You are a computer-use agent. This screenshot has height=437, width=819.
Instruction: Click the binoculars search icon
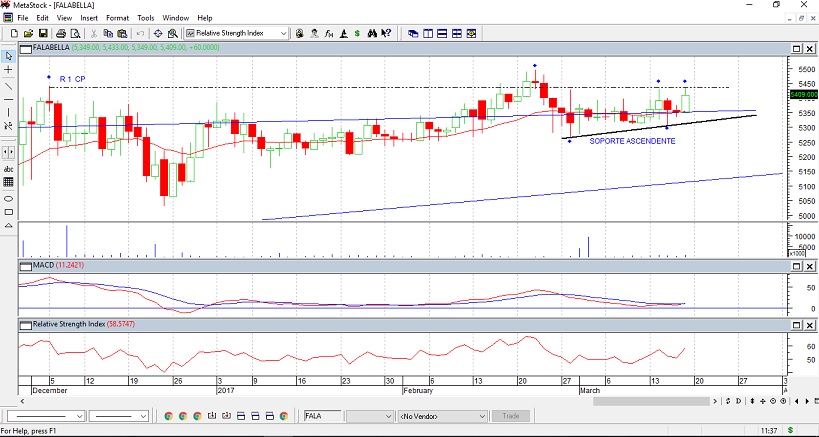(370, 33)
